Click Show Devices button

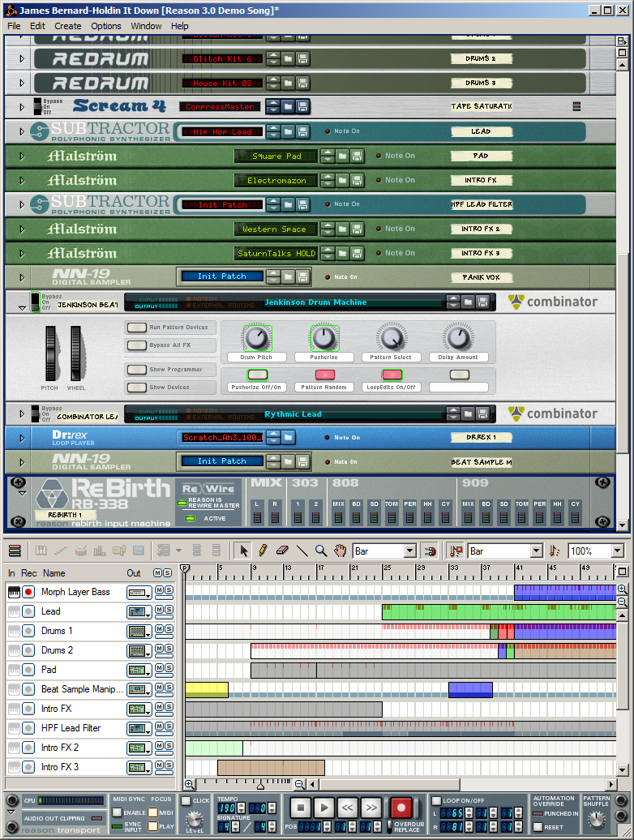click(x=136, y=388)
